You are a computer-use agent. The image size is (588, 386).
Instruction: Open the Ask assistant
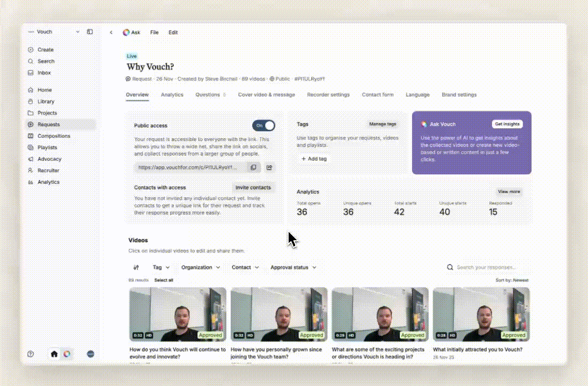(x=131, y=33)
